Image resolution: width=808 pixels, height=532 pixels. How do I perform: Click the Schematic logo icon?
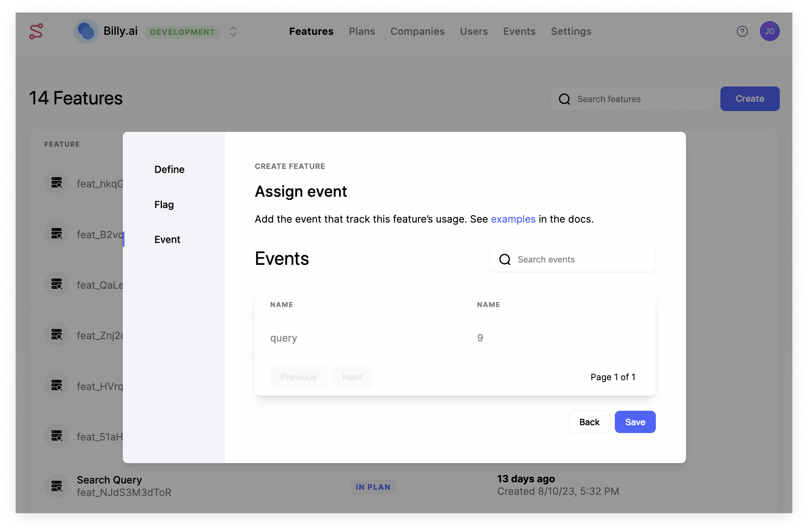(35, 31)
